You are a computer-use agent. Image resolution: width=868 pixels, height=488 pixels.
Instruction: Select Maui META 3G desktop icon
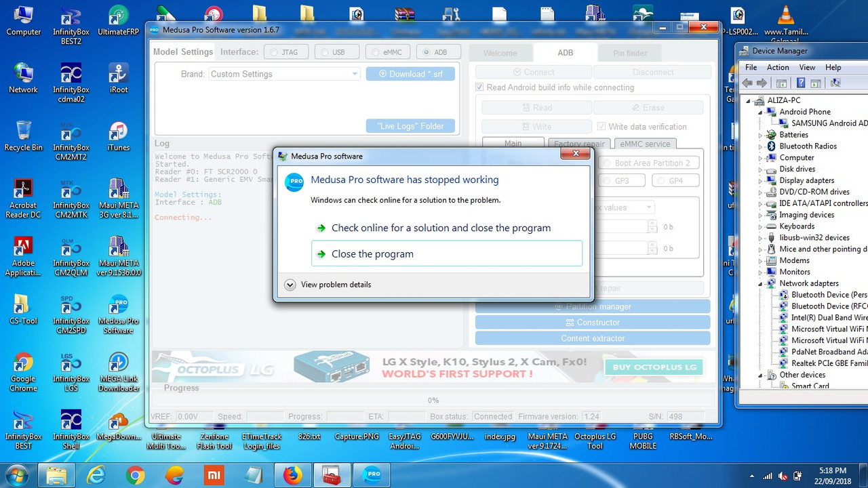click(x=118, y=199)
